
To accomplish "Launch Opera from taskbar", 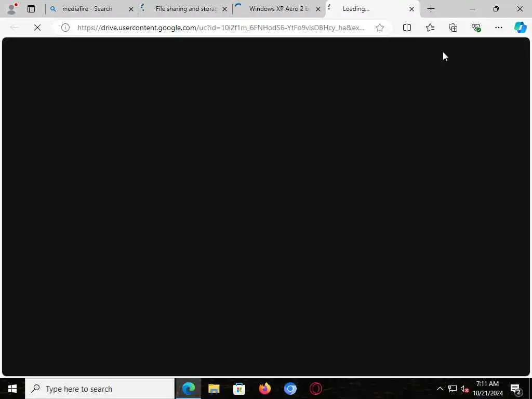I will (315, 389).
